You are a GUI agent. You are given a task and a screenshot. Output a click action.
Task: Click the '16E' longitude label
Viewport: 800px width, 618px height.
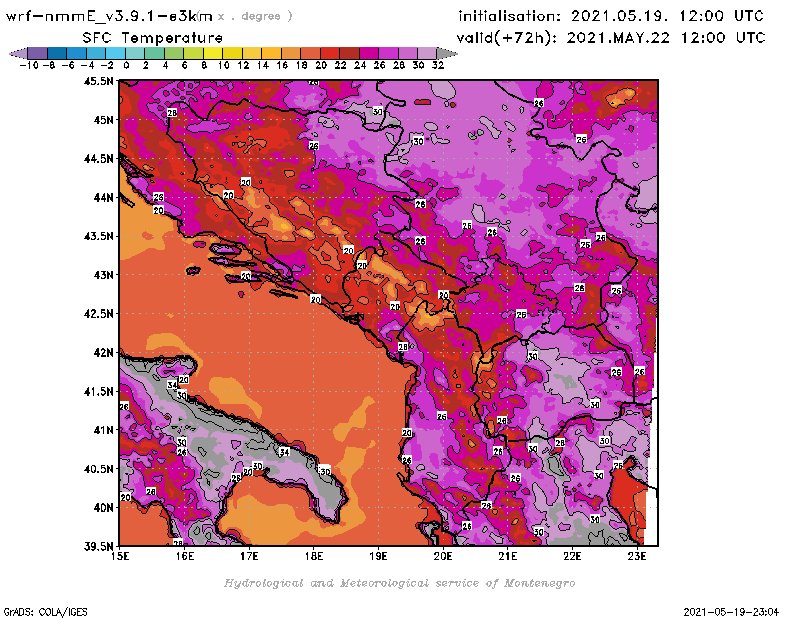click(185, 556)
